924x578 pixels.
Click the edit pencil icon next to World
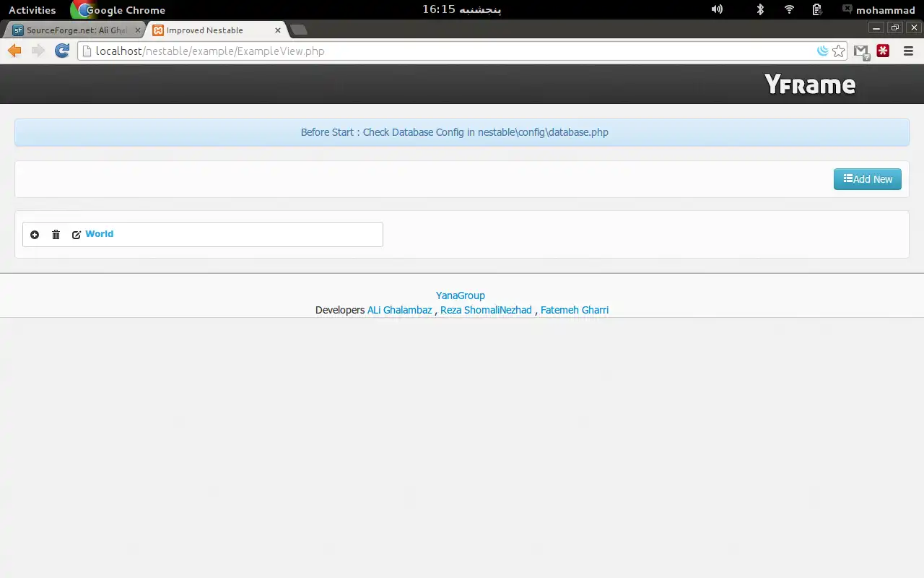coord(76,235)
